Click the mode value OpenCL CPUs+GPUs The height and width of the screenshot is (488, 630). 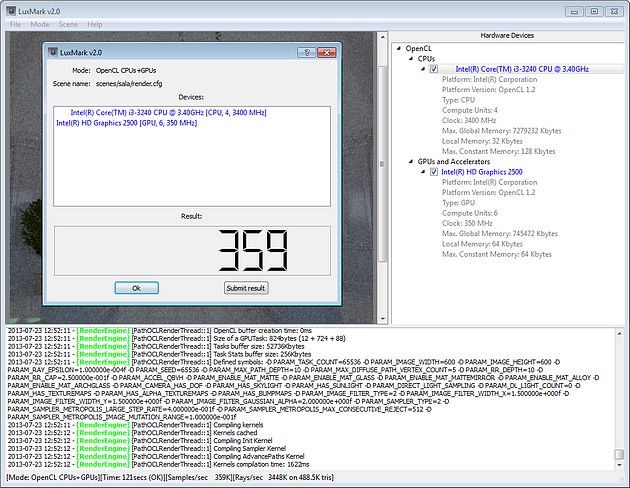pos(126,70)
